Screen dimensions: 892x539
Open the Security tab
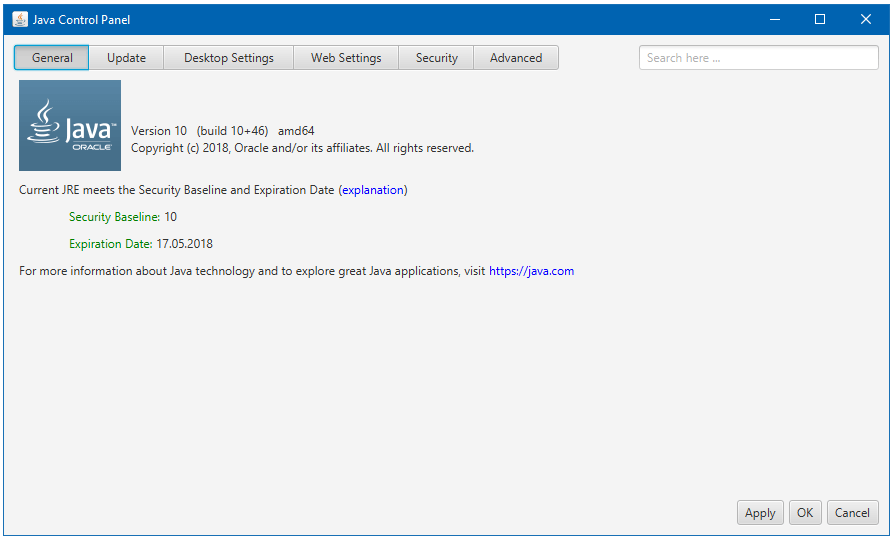pyautogui.click(x=436, y=58)
